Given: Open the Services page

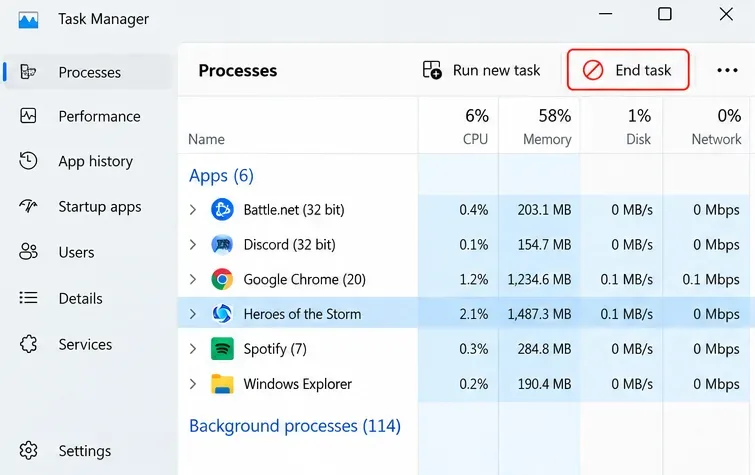Looking at the screenshot, I should [x=85, y=344].
